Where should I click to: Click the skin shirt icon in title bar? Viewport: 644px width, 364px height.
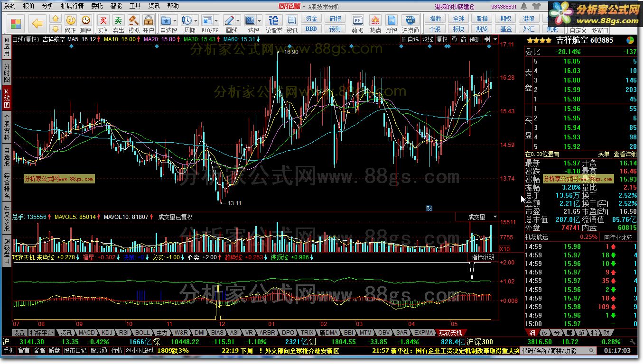[537, 6]
